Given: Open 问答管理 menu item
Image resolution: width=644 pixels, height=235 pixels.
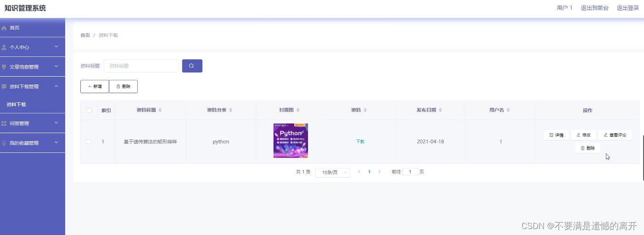Looking at the screenshot, I should pos(33,123).
